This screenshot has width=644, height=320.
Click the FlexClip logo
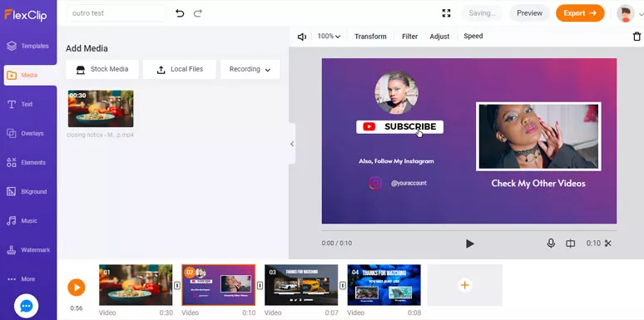coord(26,15)
